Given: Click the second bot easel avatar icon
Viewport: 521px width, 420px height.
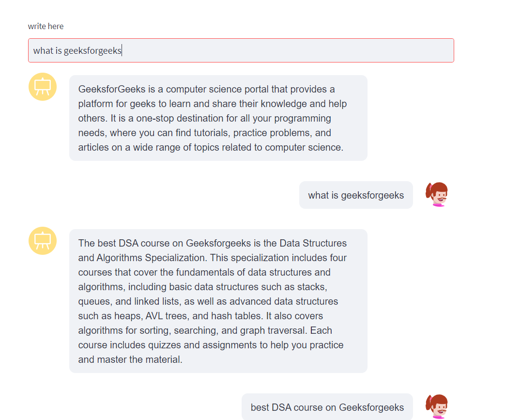Looking at the screenshot, I should 43,241.
